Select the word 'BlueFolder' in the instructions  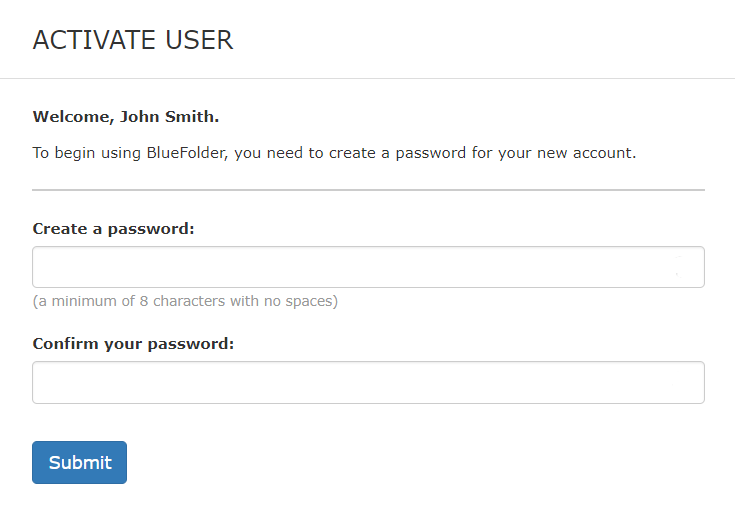point(186,153)
